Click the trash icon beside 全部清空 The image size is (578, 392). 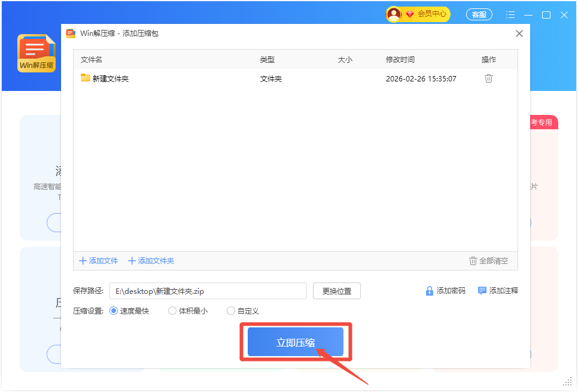[x=473, y=261]
